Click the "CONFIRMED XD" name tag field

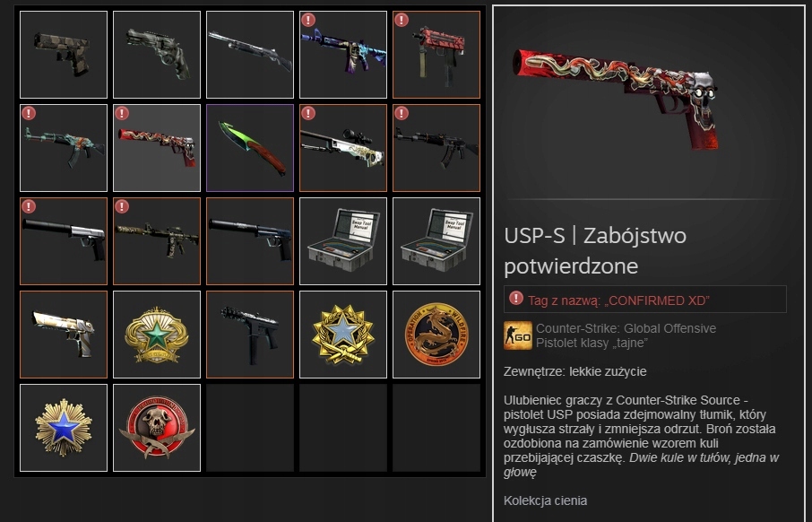tap(644, 299)
